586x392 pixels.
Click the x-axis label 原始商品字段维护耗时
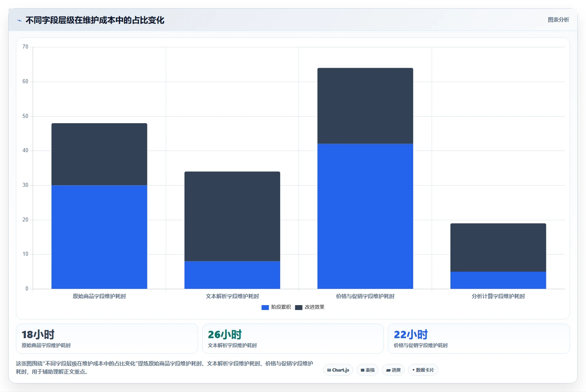point(99,296)
